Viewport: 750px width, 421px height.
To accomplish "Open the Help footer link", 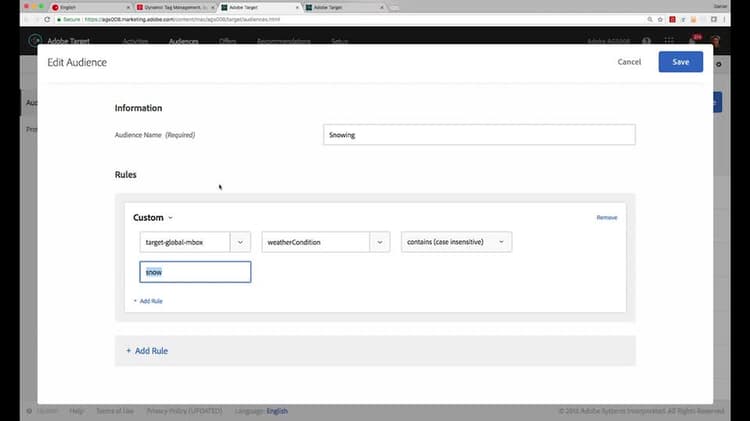I will [76, 411].
